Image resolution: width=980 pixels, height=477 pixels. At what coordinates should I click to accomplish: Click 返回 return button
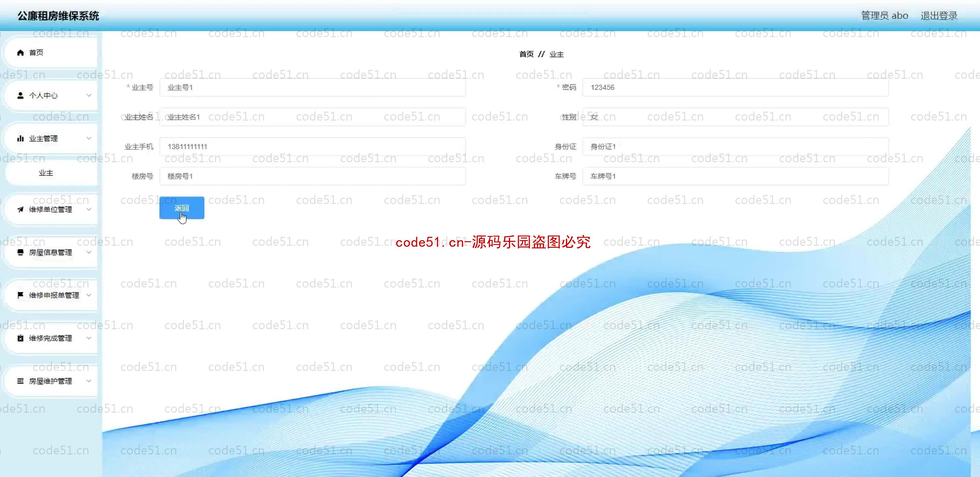(181, 208)
